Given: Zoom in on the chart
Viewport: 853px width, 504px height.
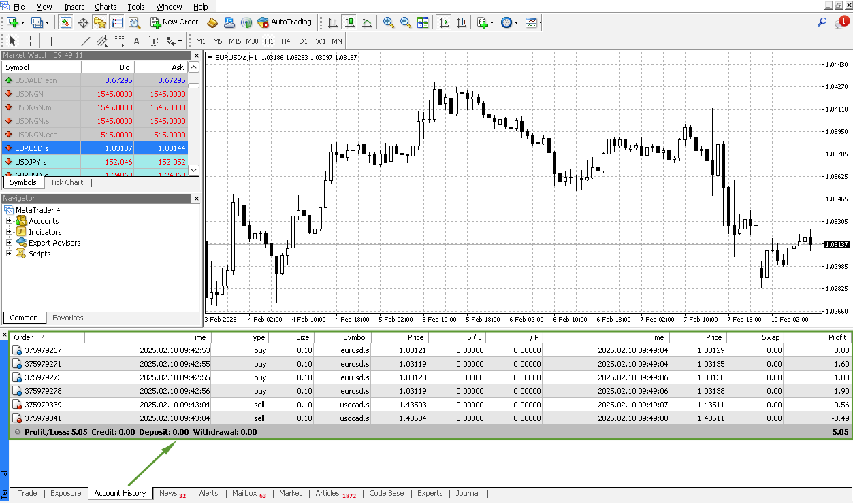Looking at the screenshot, I should pyautogui.click(x=389, y=22).
